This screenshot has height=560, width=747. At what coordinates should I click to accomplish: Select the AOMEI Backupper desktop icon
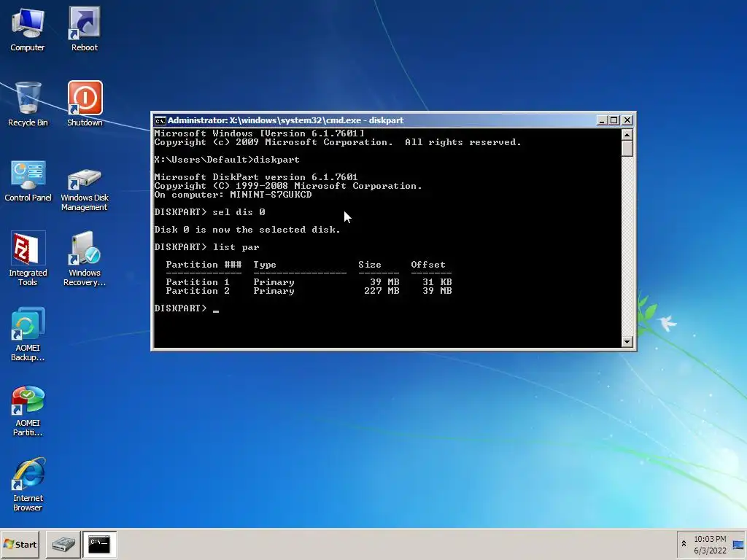(x=28, y=334)
